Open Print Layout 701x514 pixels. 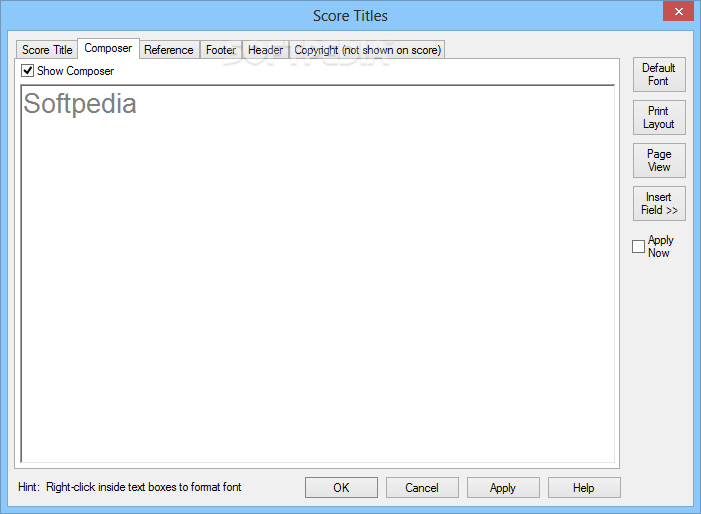tap(659, 117)
